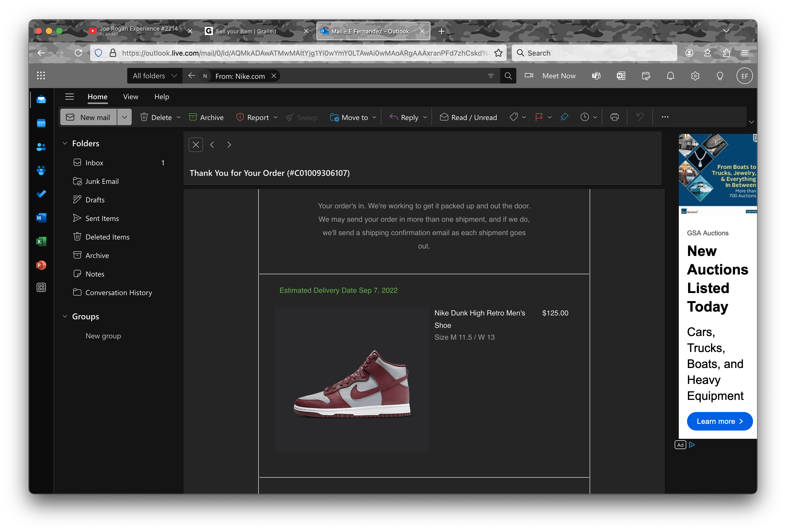Click the Teams icon in header
Viewport: 786px width, 532px height.
pyautogui.click(x=596, y=76)
